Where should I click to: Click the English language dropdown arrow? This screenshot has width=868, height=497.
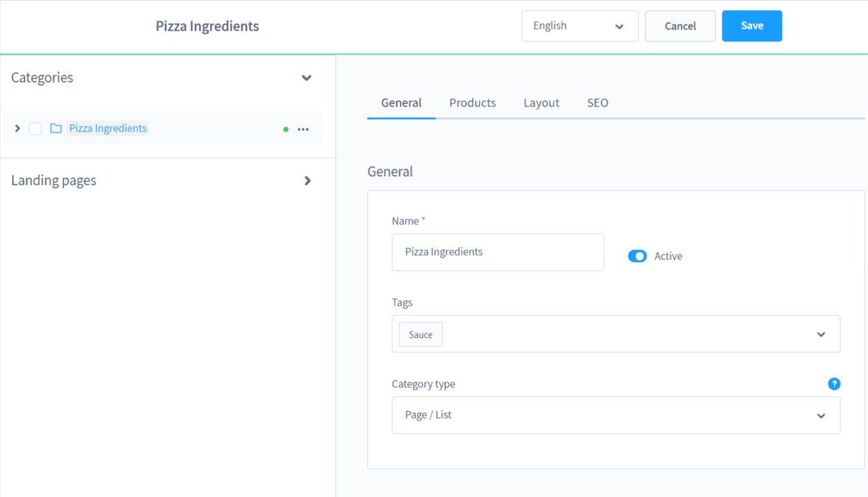pyautogui.click(x=619, y=26)
